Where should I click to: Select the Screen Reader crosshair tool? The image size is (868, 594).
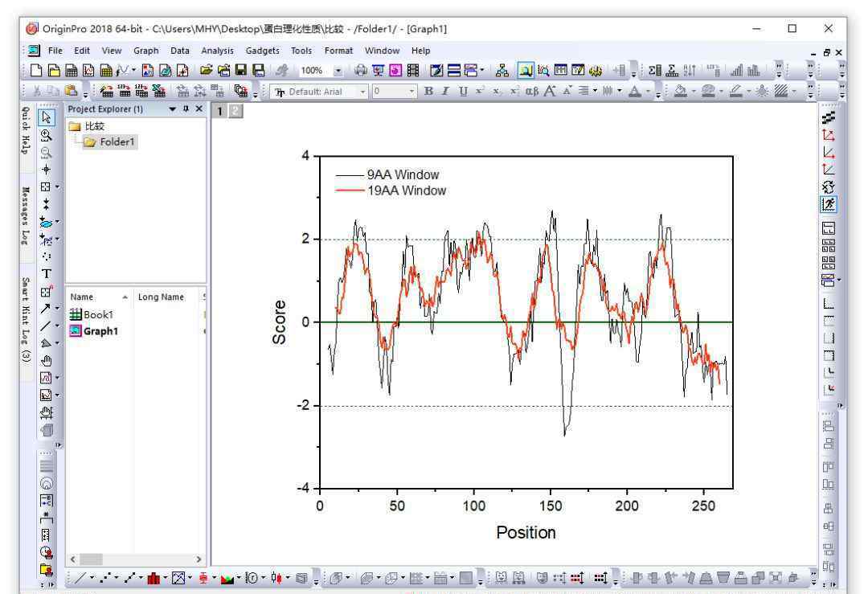(x=47, y=170)
